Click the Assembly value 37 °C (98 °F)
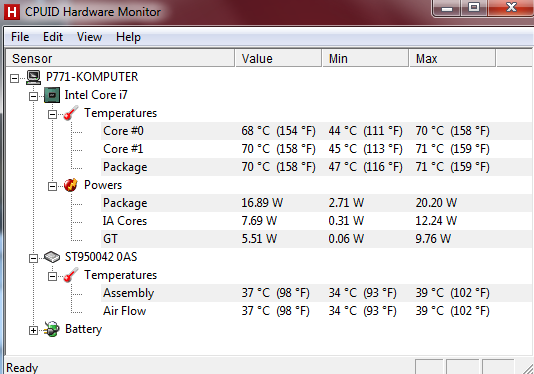Screen dimensions: 534x374 (276, 293)
